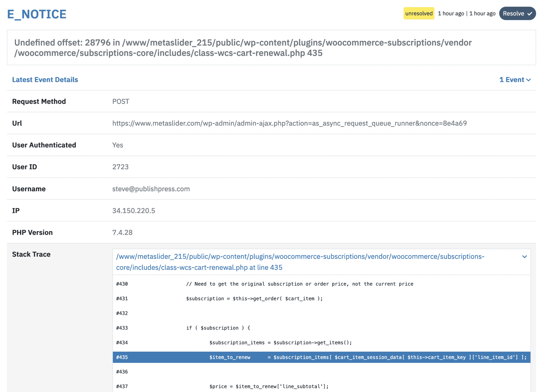Open the Latest Event Details section
Image resolution: width=543 pixels, height=392 pixels.
tap(45, 80)
